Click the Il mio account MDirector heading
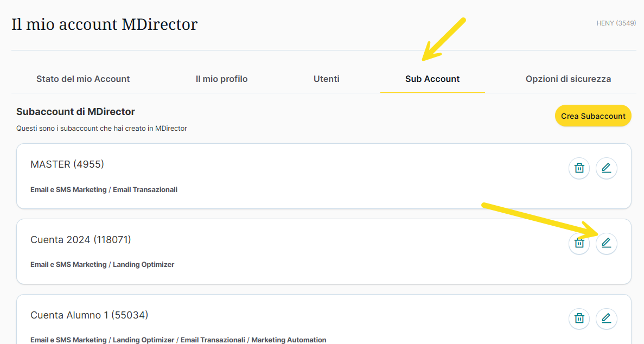This screenshot has width=644, height=344. coord(105,24)
